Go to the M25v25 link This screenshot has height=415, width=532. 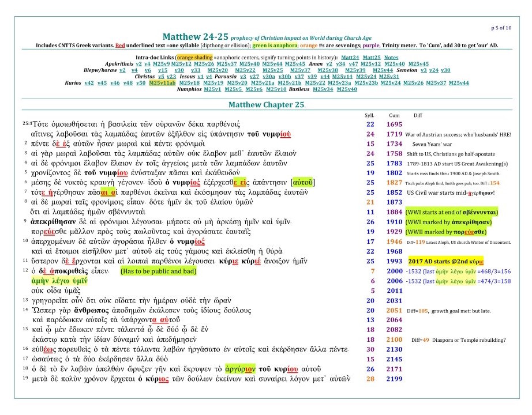tap(273, 70)
